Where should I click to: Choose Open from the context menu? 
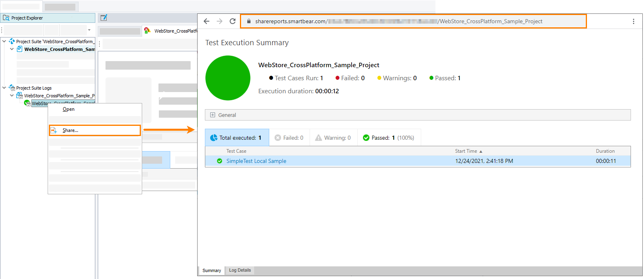coord(68,109)
